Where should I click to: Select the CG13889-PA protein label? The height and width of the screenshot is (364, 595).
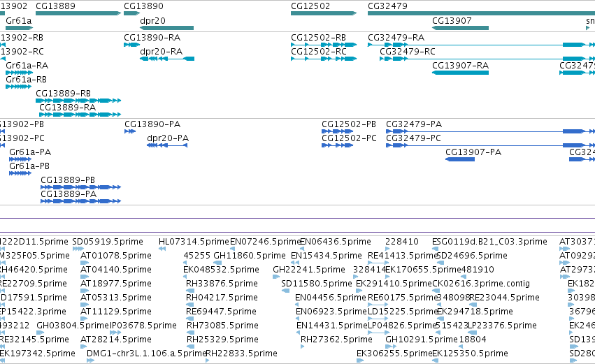click(69, 194)
